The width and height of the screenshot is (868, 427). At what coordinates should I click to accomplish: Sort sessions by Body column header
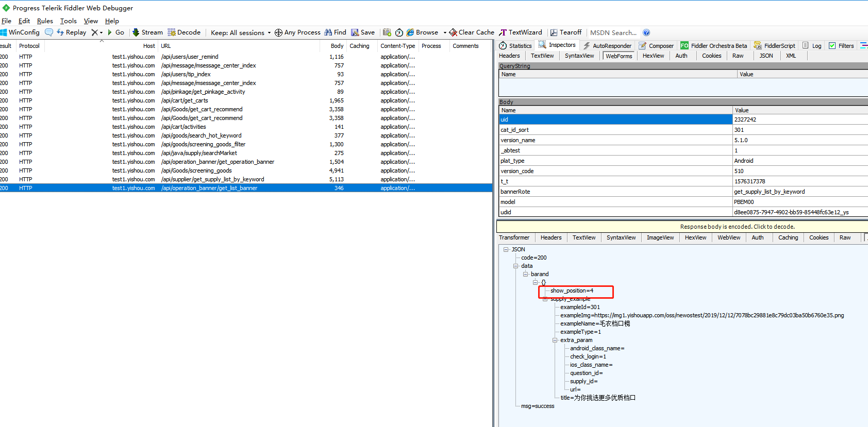click(333, 46)
